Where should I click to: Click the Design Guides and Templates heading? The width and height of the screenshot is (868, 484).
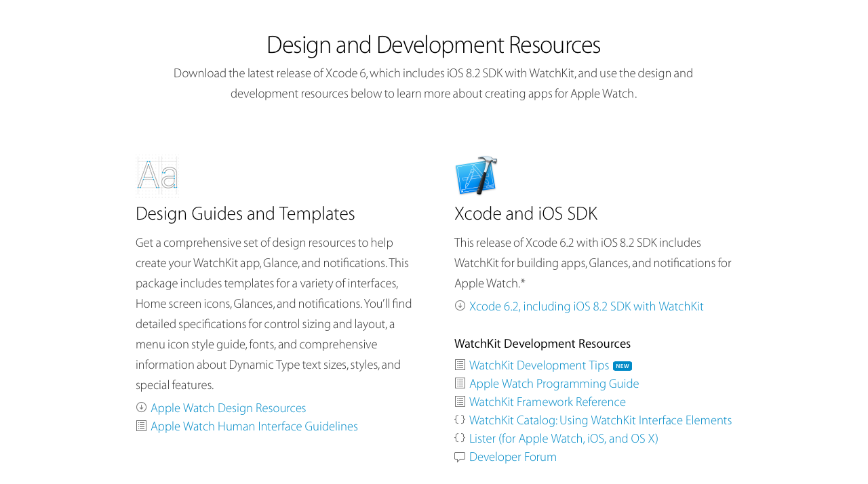(245, 214)
